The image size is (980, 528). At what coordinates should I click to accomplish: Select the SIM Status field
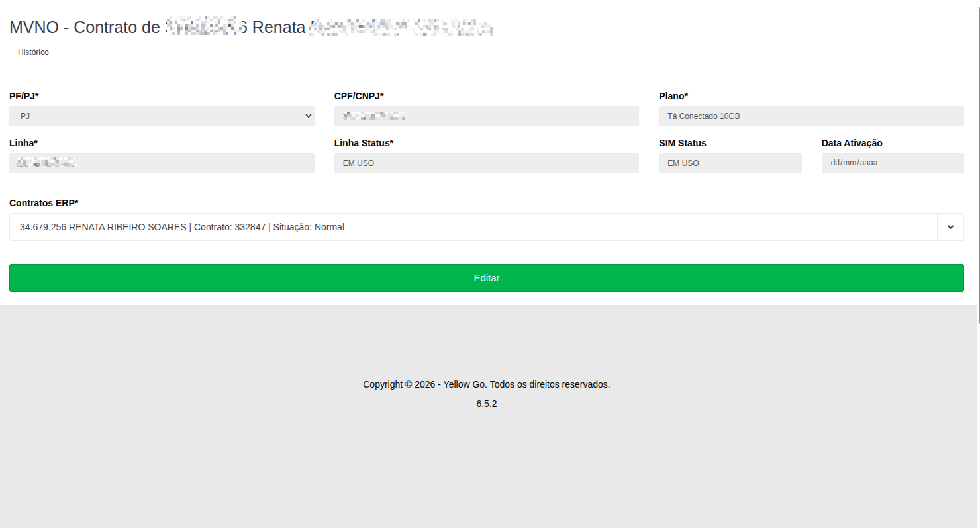click(x=730, y=163)
